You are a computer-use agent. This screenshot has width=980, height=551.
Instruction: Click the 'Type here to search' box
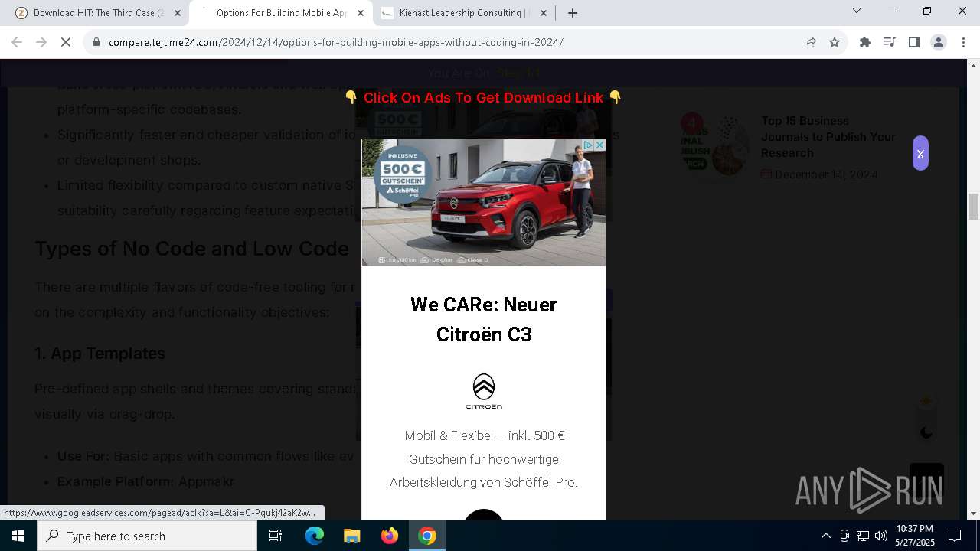pyautogui.click(x=147, y=536)
